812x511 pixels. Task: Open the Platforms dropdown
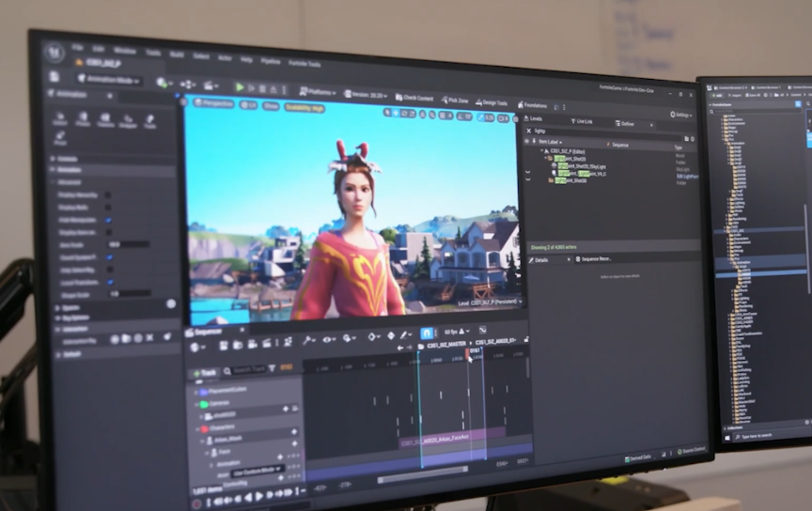click(x=318, y=93)
